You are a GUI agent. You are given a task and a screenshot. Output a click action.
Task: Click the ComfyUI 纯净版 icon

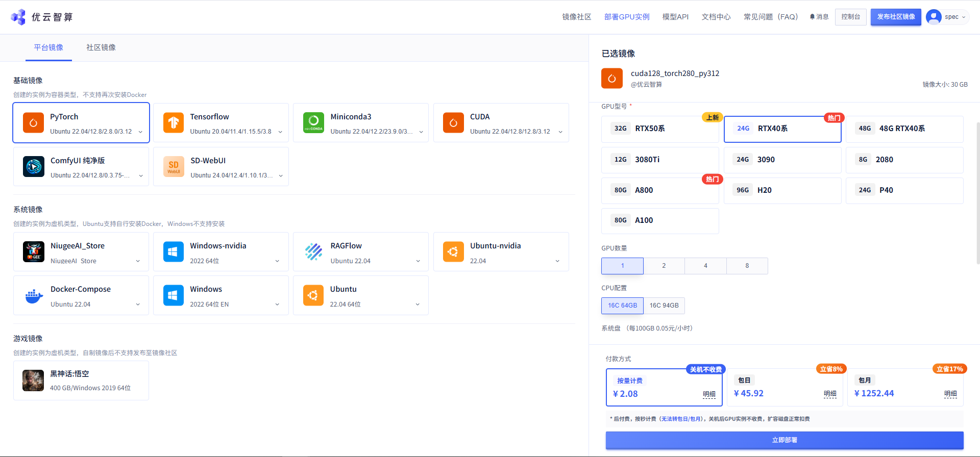pos(34,166)
